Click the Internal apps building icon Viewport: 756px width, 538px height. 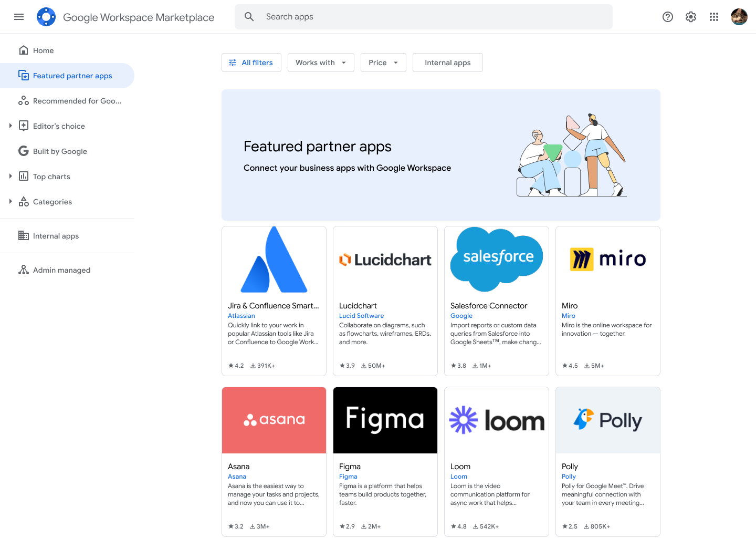click(24, 236)
